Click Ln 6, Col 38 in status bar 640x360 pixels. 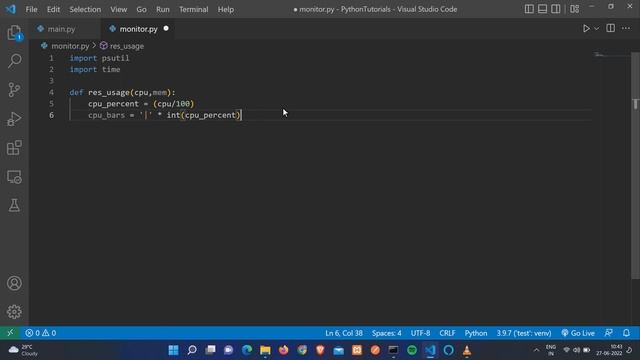tap(344, 333)
